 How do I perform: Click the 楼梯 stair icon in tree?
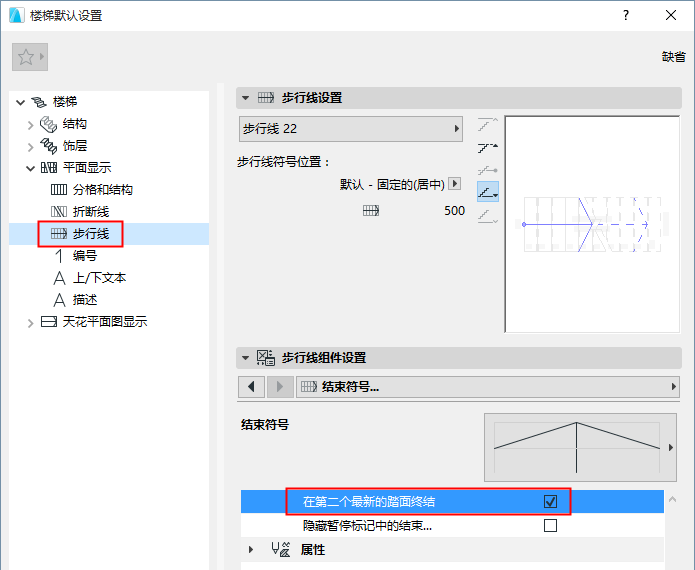[x=39, y=102]
